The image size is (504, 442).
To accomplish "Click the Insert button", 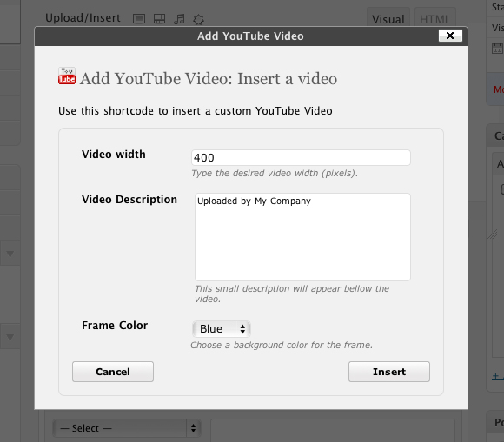I will [389, 372].
